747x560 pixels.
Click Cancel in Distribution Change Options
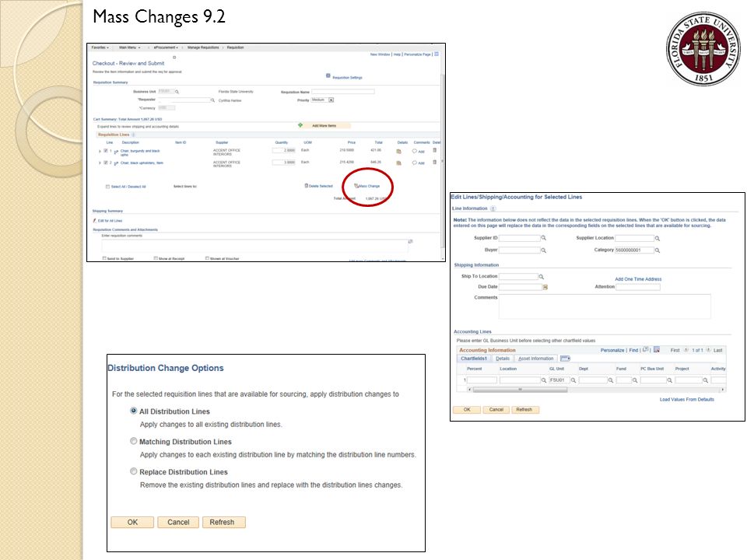pyautogui.click(x=178, y=523)
